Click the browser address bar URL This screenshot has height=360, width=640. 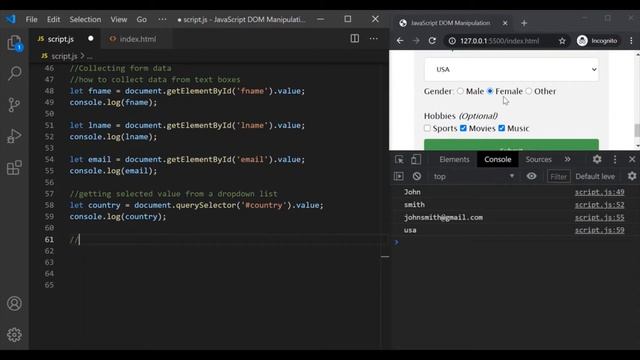pyautogui.click(x=500, y=41)
